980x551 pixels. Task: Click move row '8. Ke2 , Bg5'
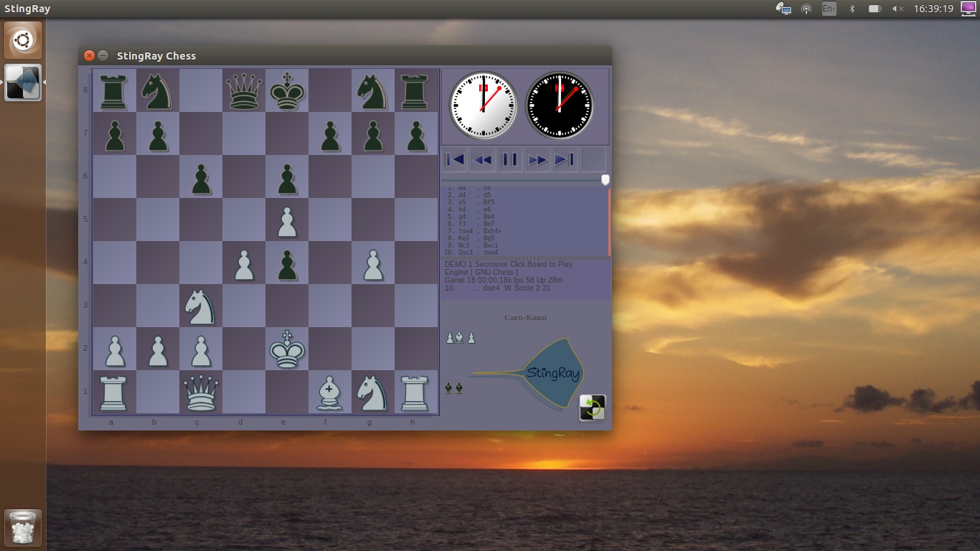[471, 238]
